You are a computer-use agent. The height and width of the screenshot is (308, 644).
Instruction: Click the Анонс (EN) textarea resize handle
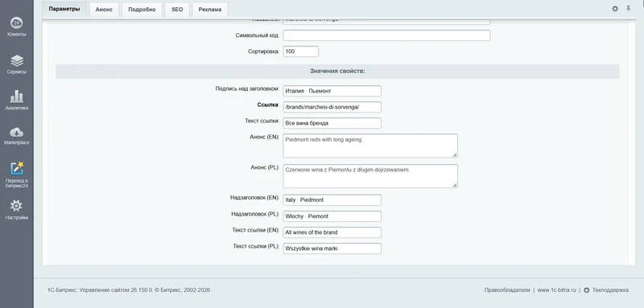coord(455,154)
